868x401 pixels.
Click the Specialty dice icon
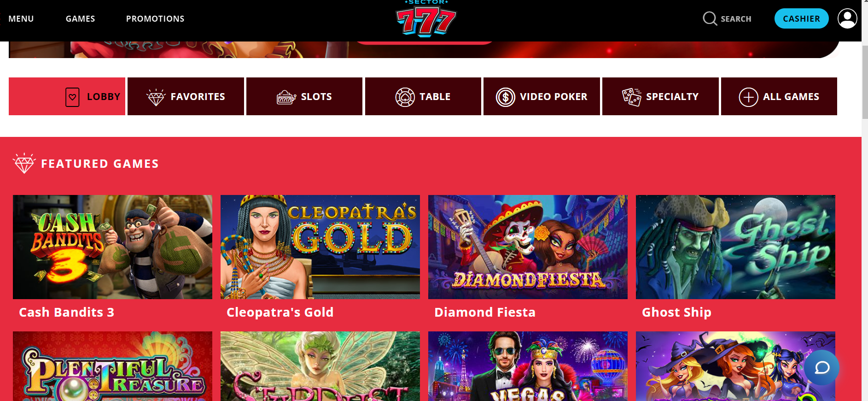coord(631,97)
